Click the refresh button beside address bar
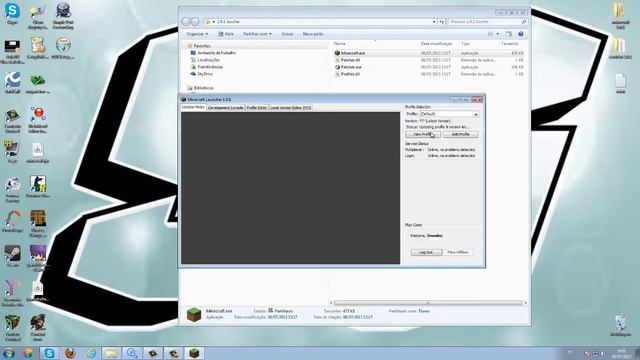Image resolution: width=640 pixels, height=360 pixels. [x=442, y=21]
